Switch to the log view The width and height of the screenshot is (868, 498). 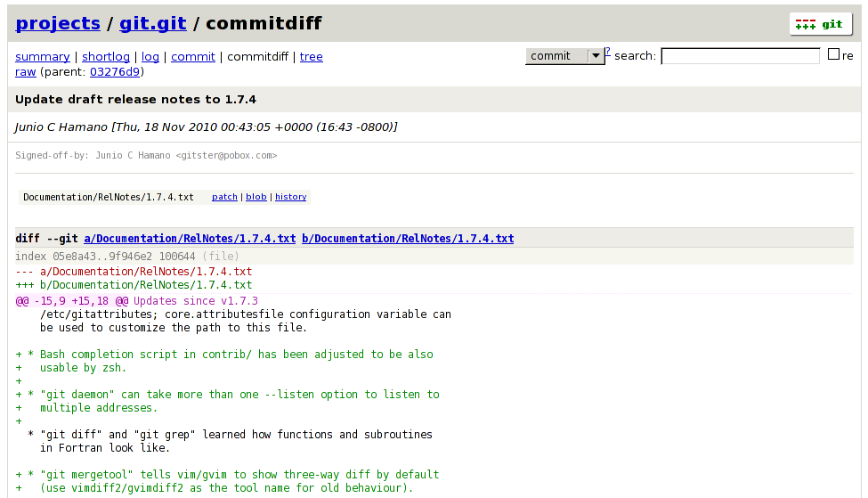tap(150, 56)
